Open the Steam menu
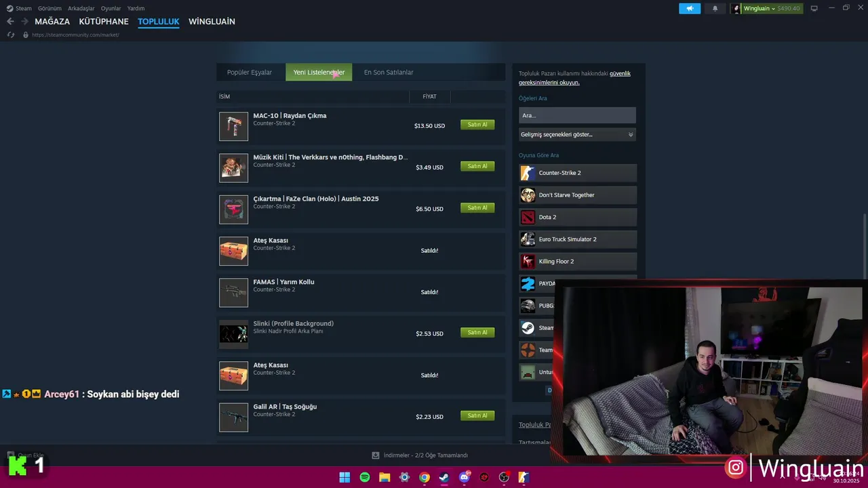 [x=19, y=8]
